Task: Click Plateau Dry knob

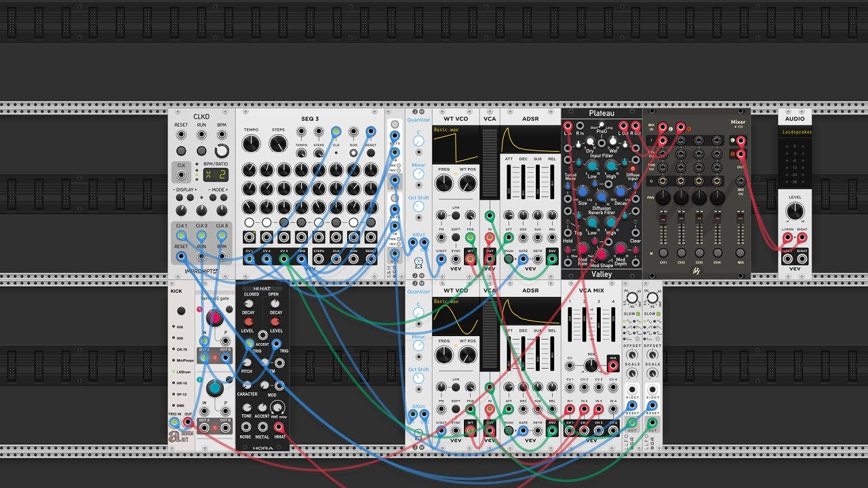Action: [x=591, y=142]
